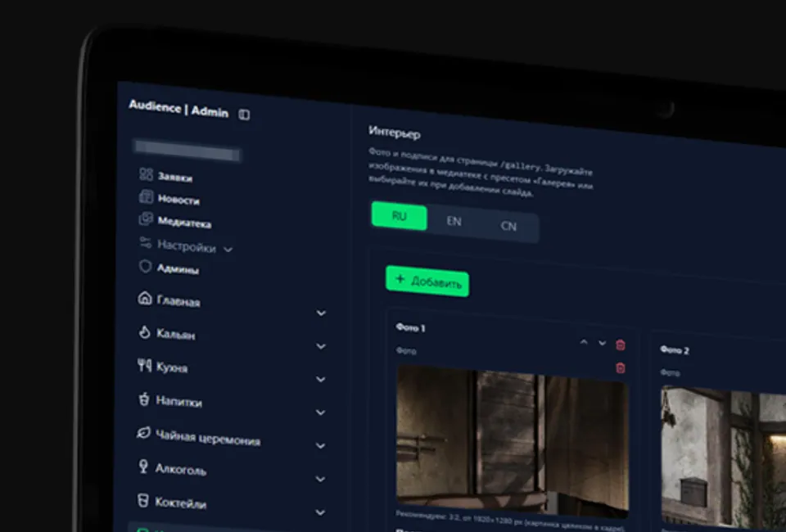The width and height of the screenshot is (786, 532).
Task: Click the Кухня fork and knife icon
Action: 144,365
